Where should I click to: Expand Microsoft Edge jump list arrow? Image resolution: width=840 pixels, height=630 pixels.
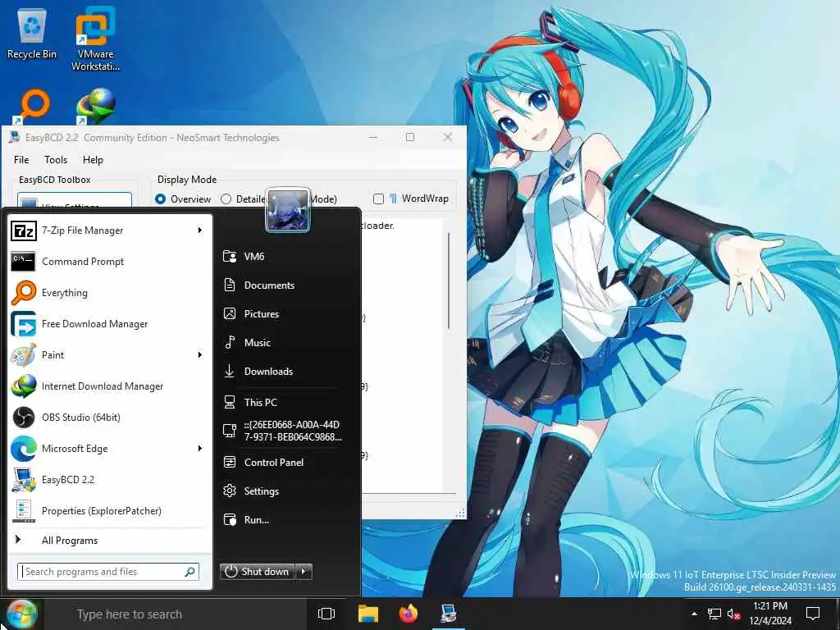200,449
